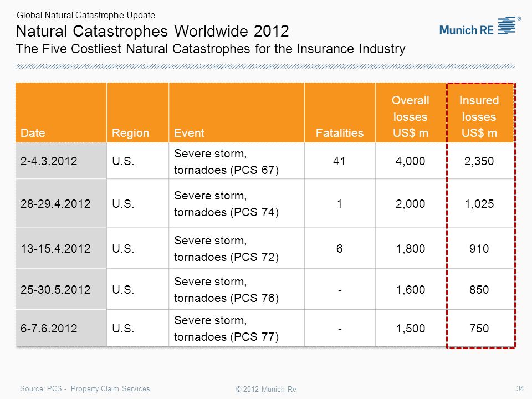Viewport: 532px width, 399px height.
Task: Select the overall losses value '1,600'
Action: coord(411,289)
